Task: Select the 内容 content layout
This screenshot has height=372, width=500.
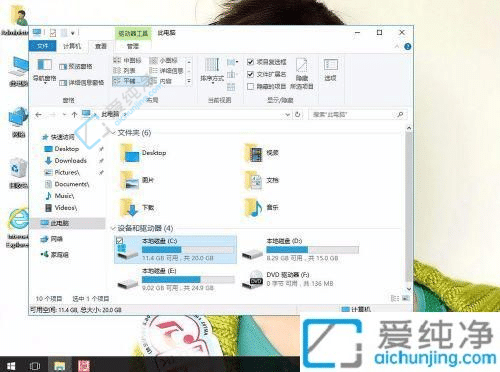Action: pyautogui.click(x=161, y=81)
